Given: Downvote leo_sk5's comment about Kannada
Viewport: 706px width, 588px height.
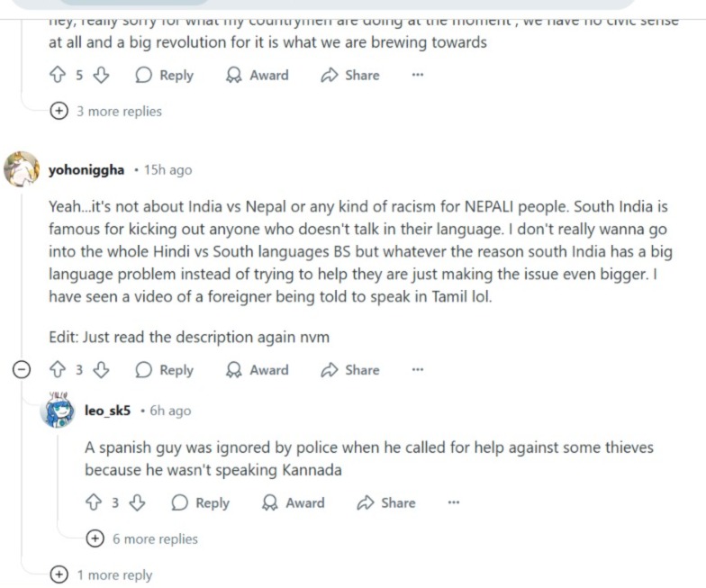Looking at the screenshot, I should pyautogui.click(x=138, y=503).
